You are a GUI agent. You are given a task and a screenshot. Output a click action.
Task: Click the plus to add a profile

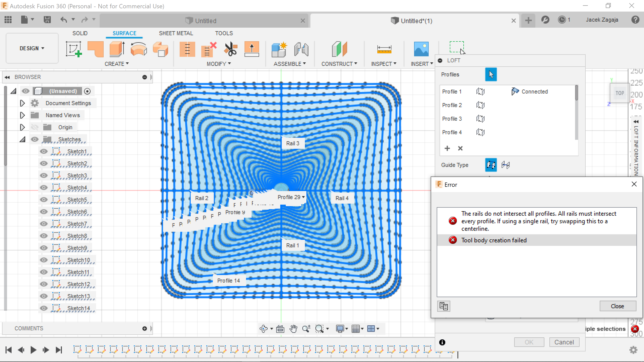tap(447, 148)
